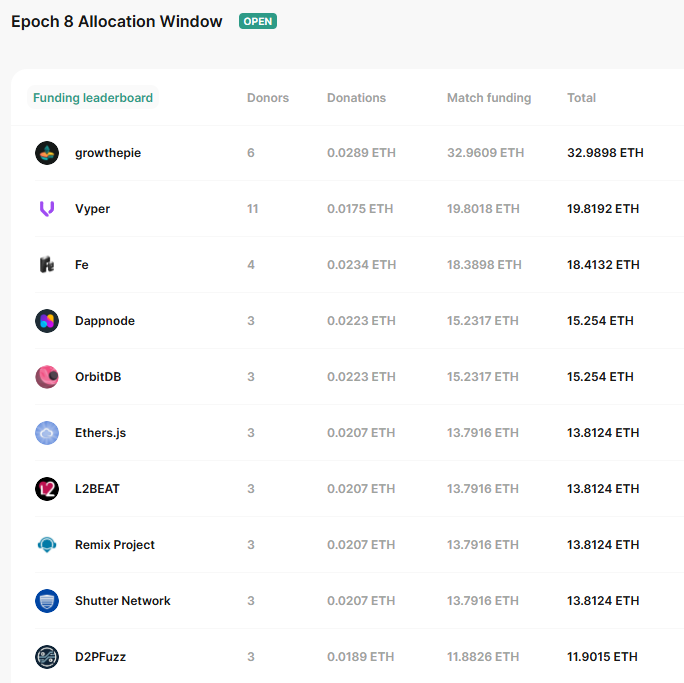Viewport: 684px width, 683px height.
Task: Sort by the Total column header
Action: 581,98
